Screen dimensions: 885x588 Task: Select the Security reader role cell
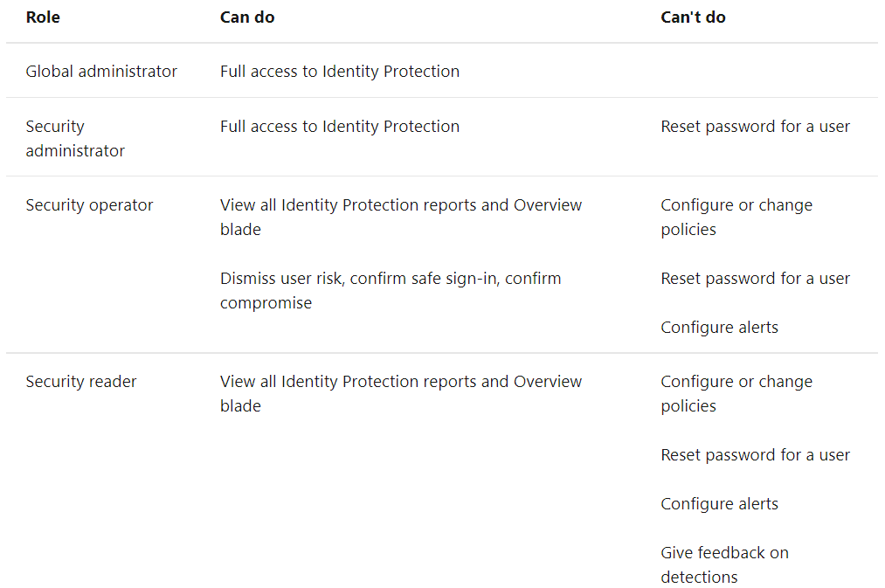coord(81,382)
